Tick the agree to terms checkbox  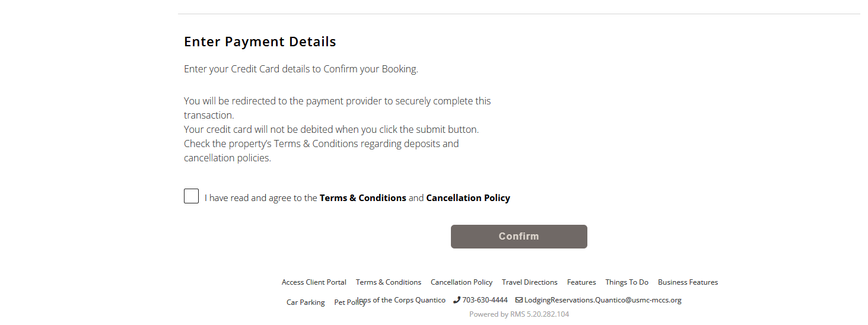pyautogui.click(x=191, y=196)
